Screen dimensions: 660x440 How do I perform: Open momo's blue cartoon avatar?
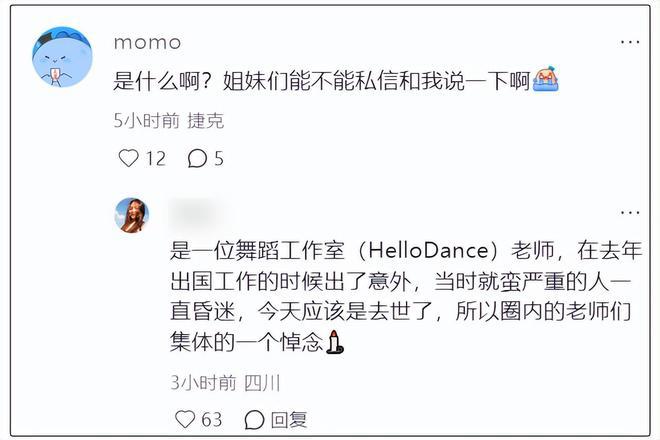(62, 57)
